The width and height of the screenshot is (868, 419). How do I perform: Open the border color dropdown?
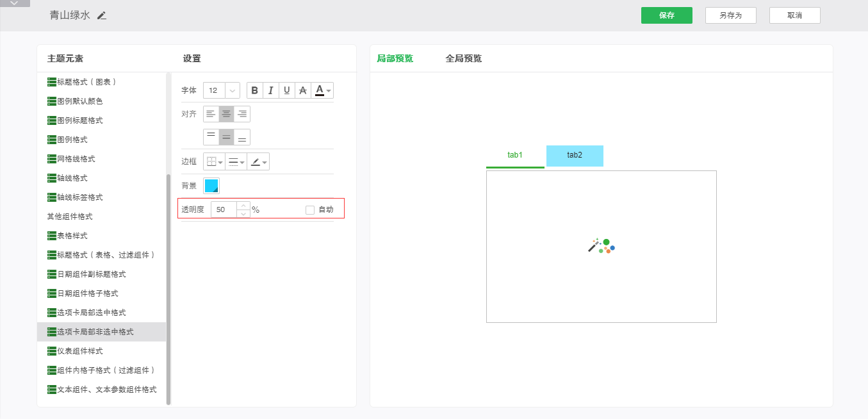(259, 161)
